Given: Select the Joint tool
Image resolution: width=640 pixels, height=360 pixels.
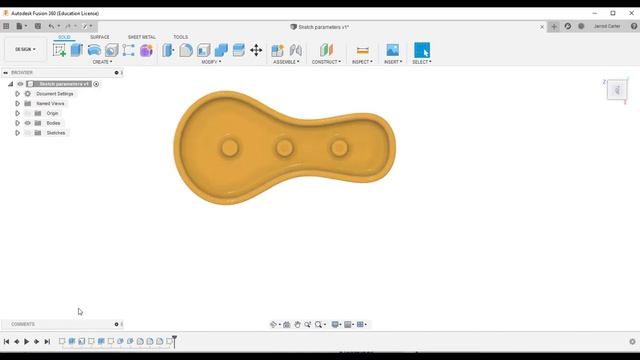Looking at the screenshot, I should click(296, 50).
